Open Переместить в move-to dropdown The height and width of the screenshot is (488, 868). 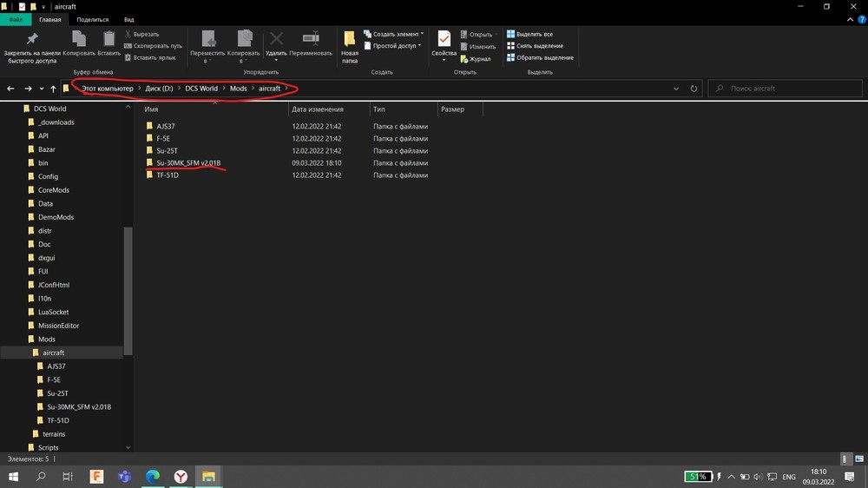click(207, 47)
